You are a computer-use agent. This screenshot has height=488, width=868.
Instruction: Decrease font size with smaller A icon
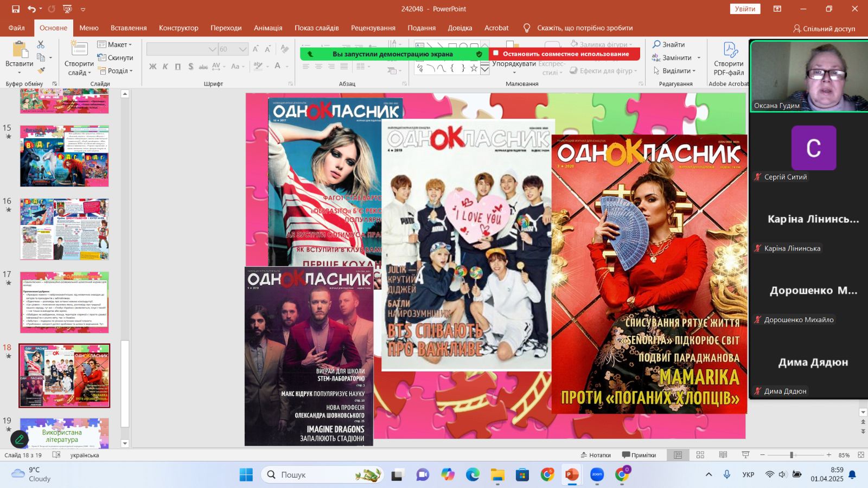point(268,49)
